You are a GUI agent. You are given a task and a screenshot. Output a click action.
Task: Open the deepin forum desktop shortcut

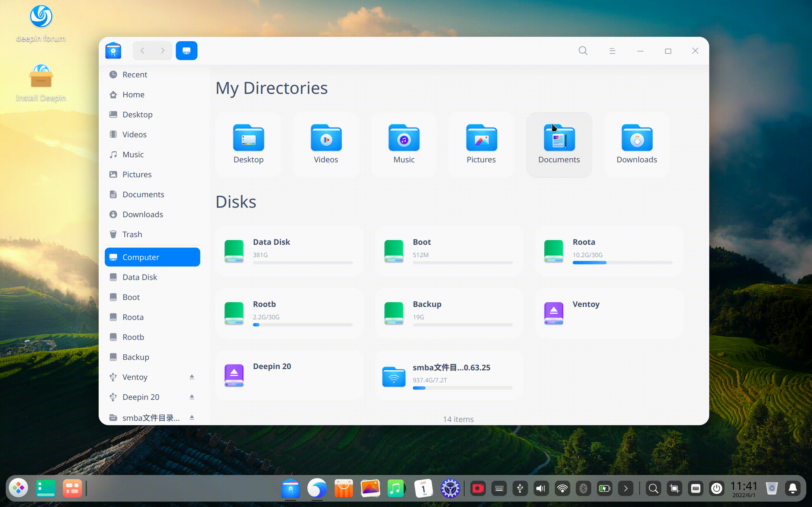pyautogui.click(x=41, y=23)
